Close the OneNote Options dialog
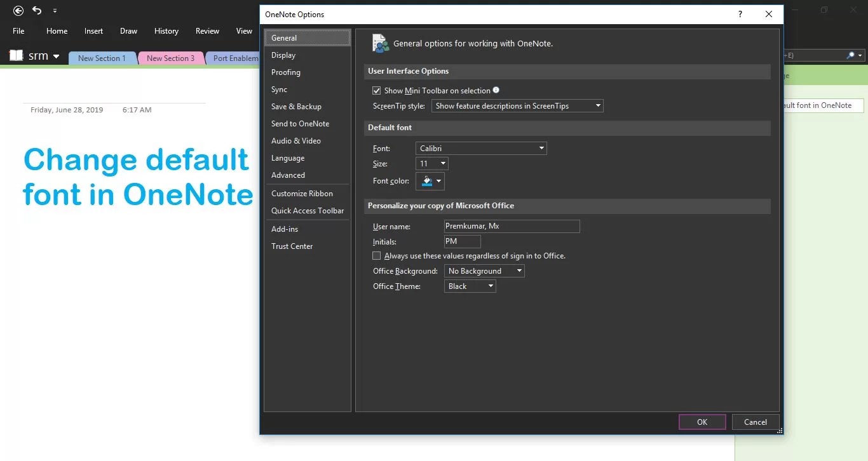The width and height of the screenshot is (868, 461). point(769,14)
